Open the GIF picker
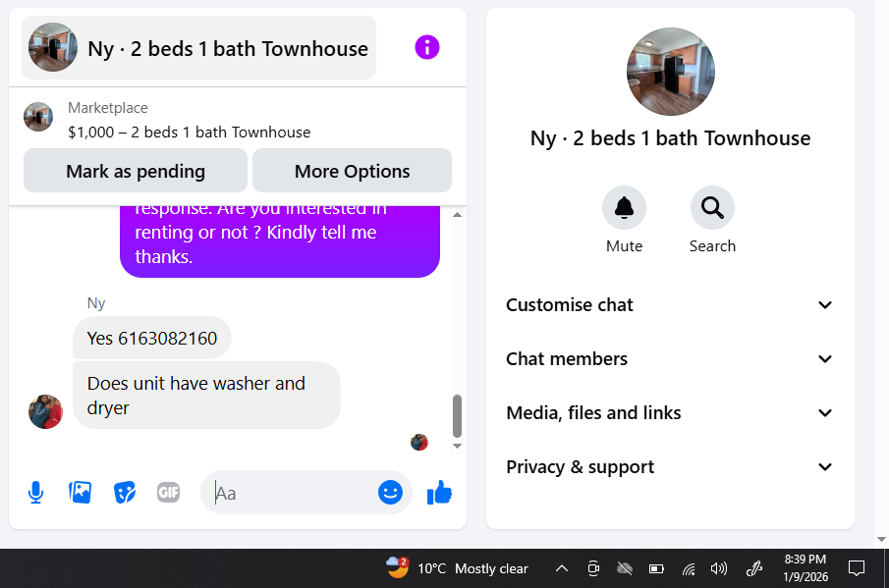This screenshot has width=889, height=588. click(168, 492)
